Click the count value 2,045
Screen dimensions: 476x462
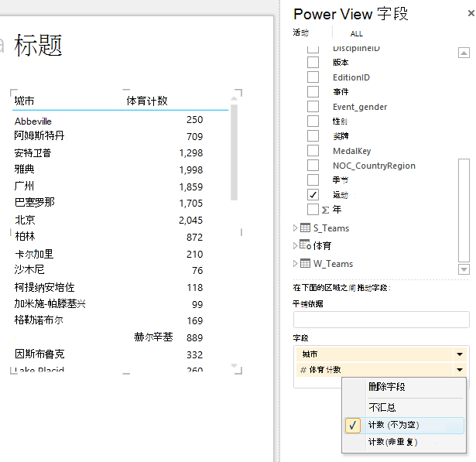(190, 220)
